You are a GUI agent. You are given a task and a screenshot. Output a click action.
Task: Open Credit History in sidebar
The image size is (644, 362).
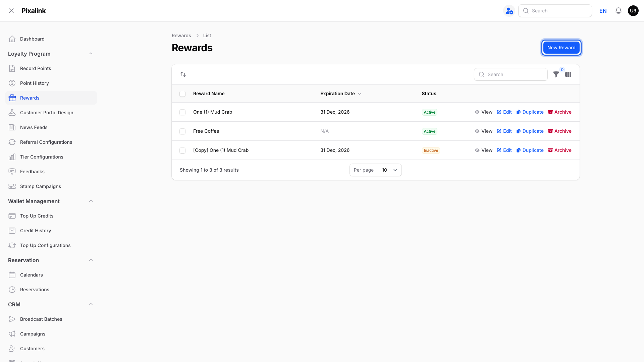(51, 231)
